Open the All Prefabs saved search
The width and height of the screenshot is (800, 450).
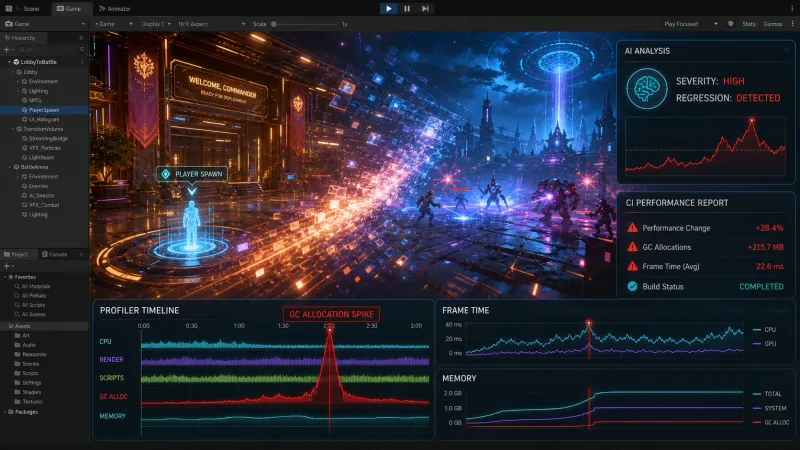pyautogui.click(x=30, y=295)
